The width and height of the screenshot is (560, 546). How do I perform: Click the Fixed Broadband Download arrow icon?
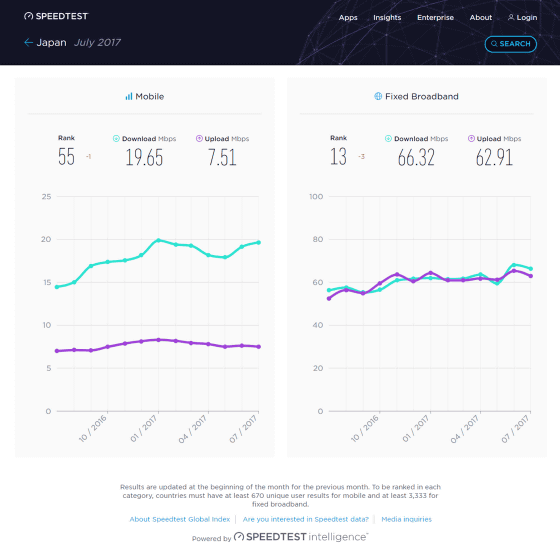coord(388,139)
